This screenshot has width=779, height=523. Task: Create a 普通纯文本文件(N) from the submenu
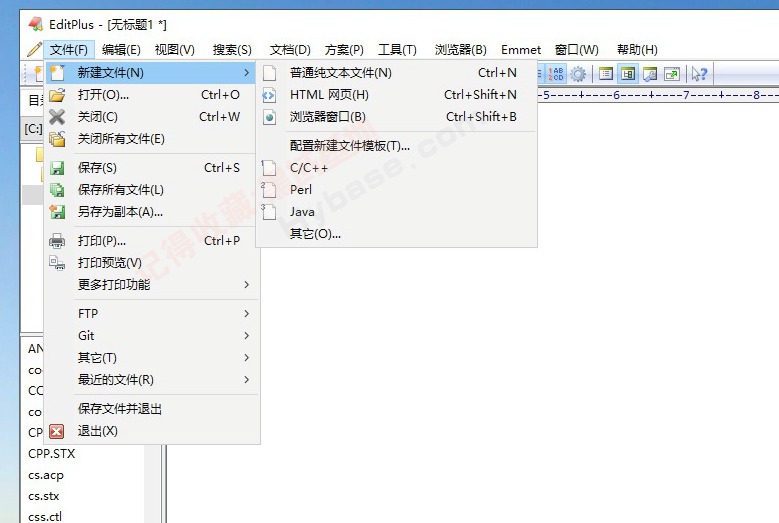pos(396,73)
